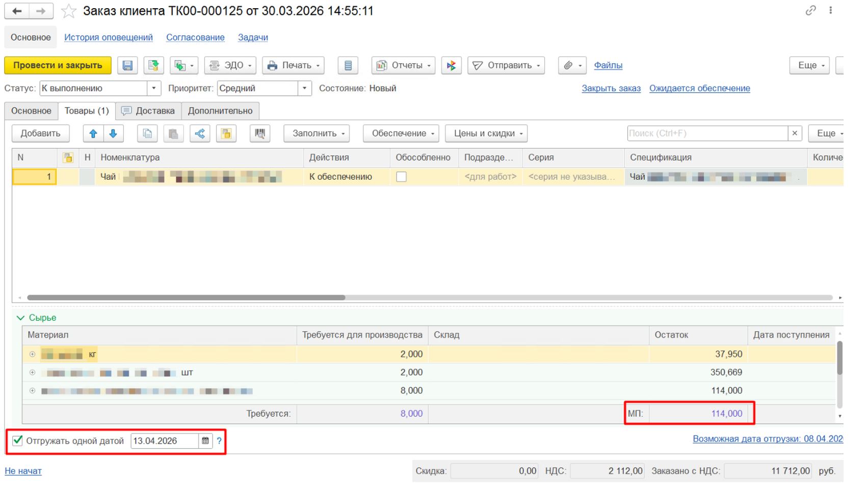
Task: Click the Остаток column header
Action: (698, 335)
